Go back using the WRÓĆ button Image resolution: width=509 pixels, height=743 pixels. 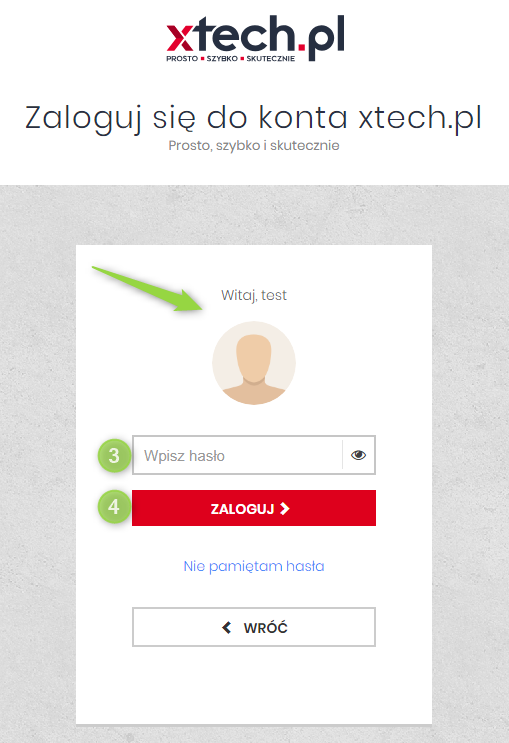(254, 627)
